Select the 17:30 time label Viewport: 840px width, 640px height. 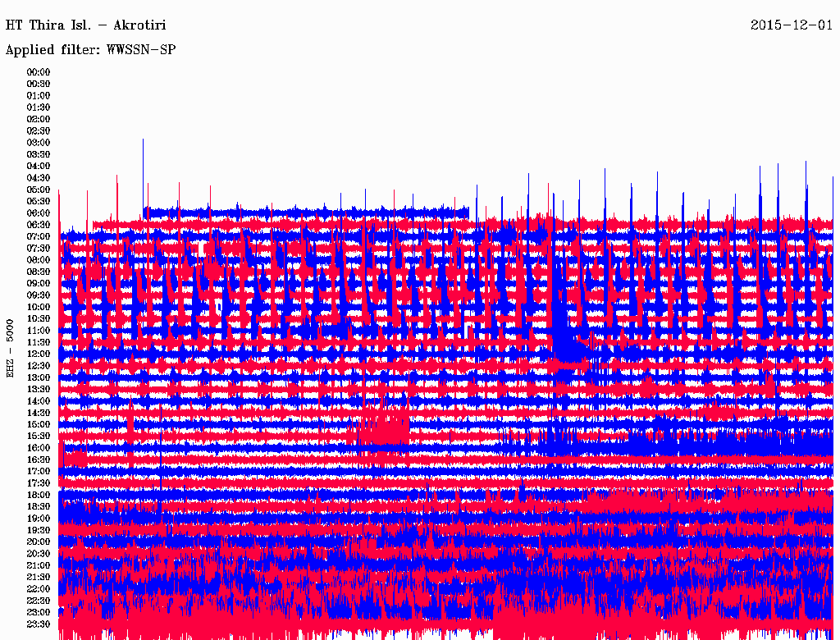point(39,483)
